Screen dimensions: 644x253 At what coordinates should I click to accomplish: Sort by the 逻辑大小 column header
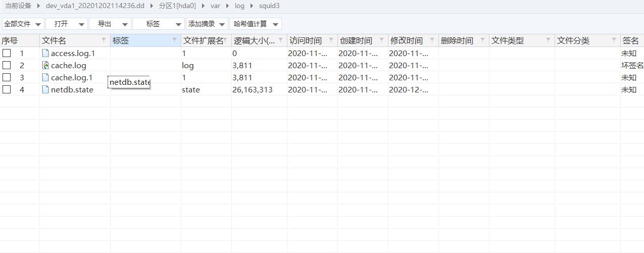pos(254,40)
